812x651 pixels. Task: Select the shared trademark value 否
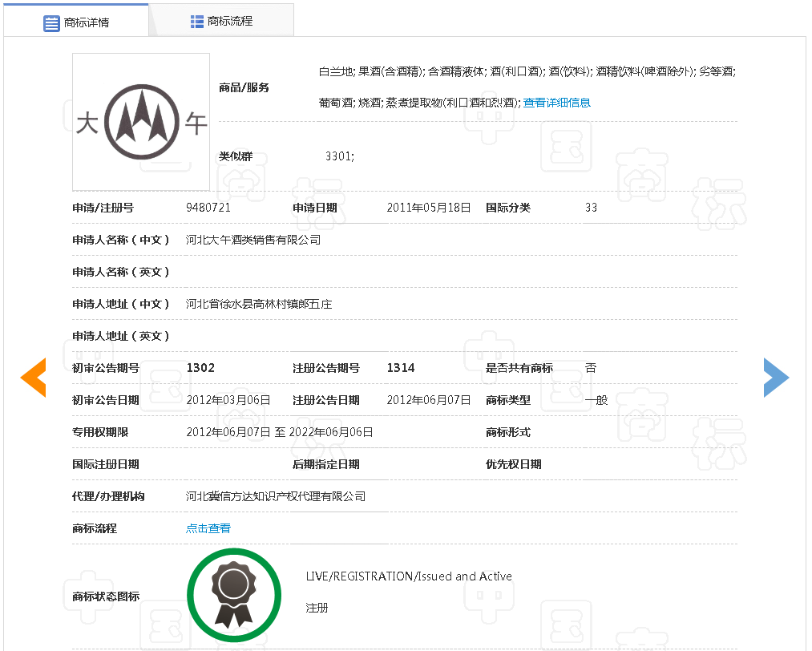point(591,368)
